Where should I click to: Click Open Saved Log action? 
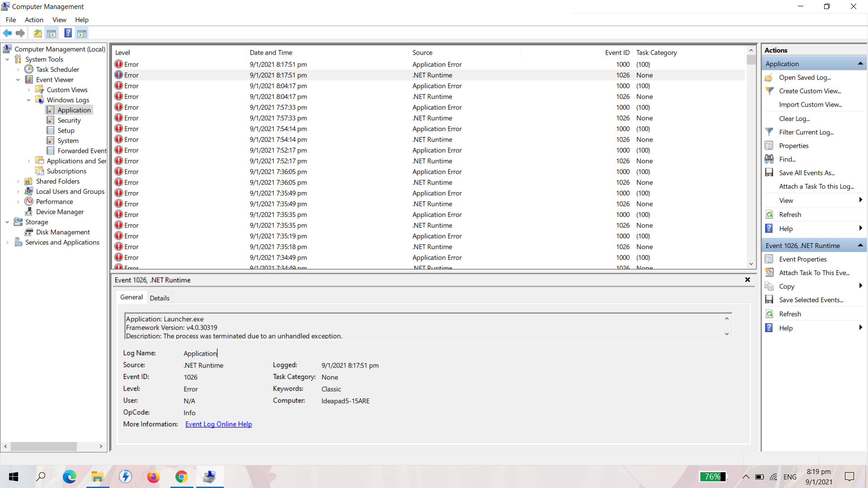805,78
